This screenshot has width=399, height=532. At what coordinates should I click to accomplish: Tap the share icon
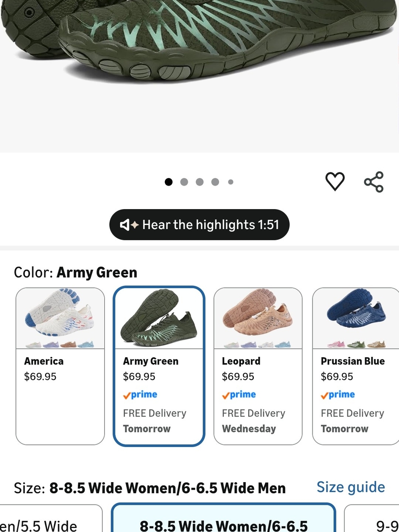point(374,182)
